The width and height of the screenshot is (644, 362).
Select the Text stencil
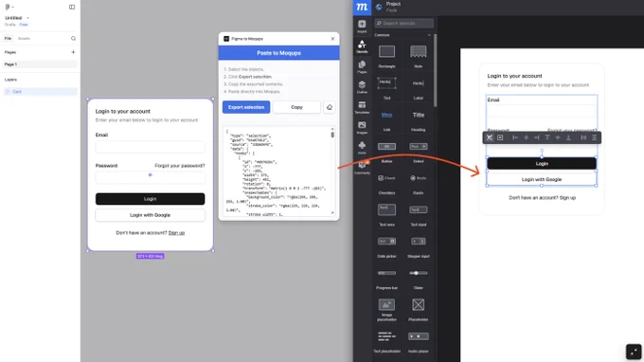[x=387, y=83]
